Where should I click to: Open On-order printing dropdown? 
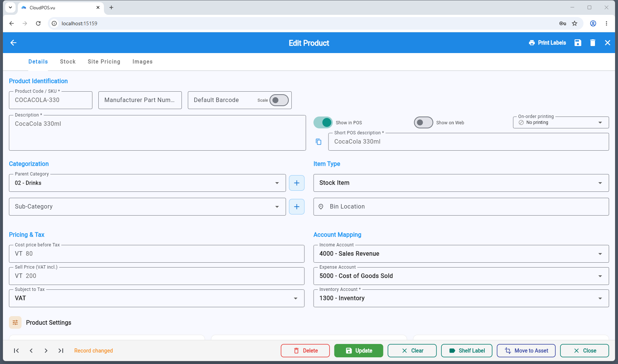coord(561,122)
